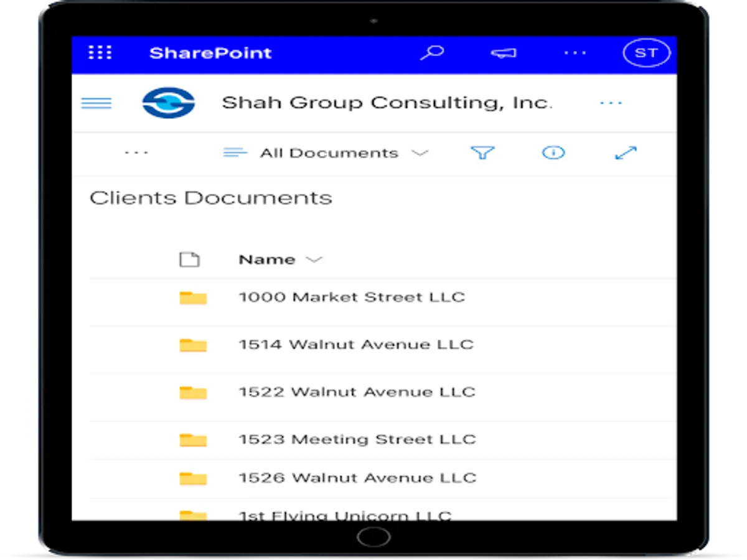The height and width of the screenshot is (560, 747).
Task: Open 1514 Walnut Avenue LLC folder
Action: point(356,345)
